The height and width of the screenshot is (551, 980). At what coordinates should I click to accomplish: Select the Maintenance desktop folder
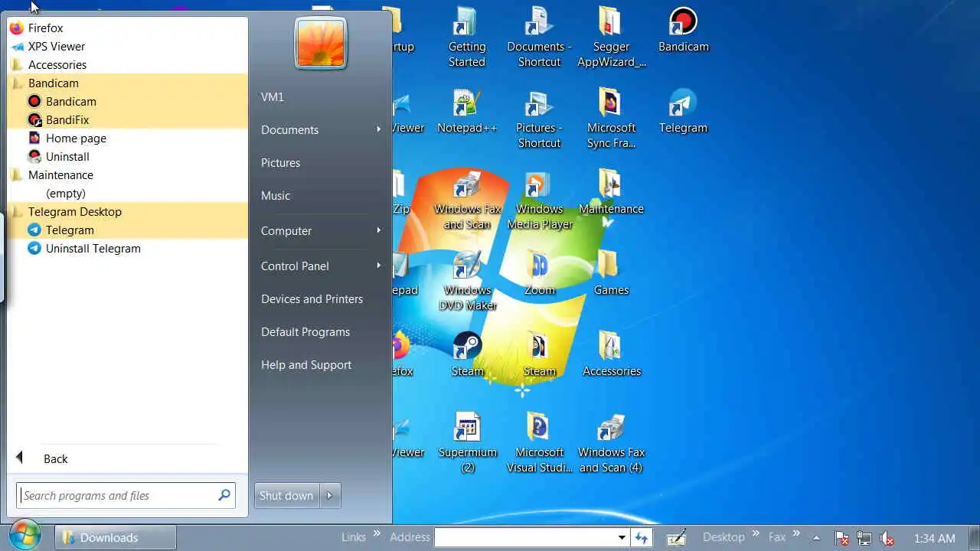611,191
